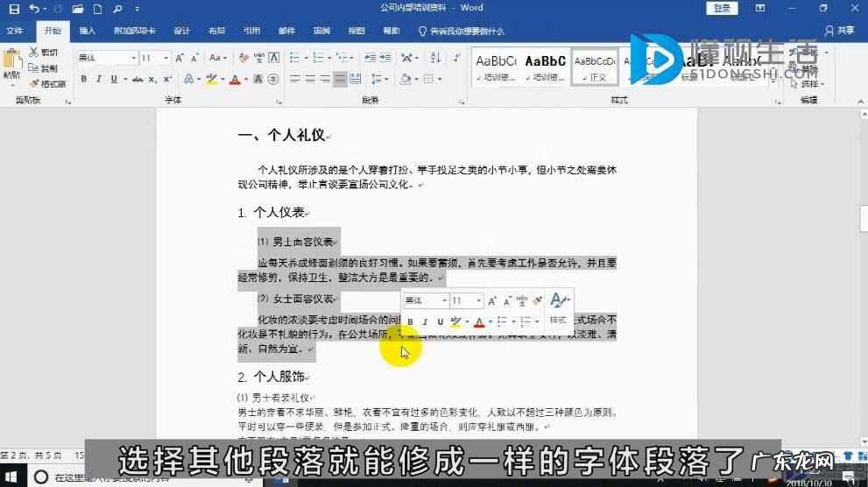This screenshot has width=868, height=487.
Task: Toggle Bold in the ribbon
Action: coord(83,79)
